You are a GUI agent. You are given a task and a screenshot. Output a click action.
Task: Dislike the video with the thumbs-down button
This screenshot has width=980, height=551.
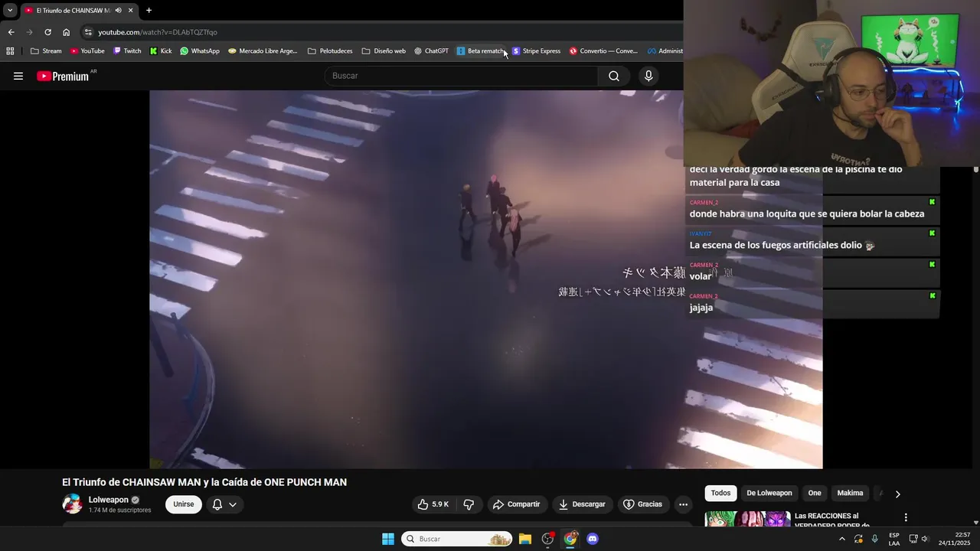tap(469, 504)
